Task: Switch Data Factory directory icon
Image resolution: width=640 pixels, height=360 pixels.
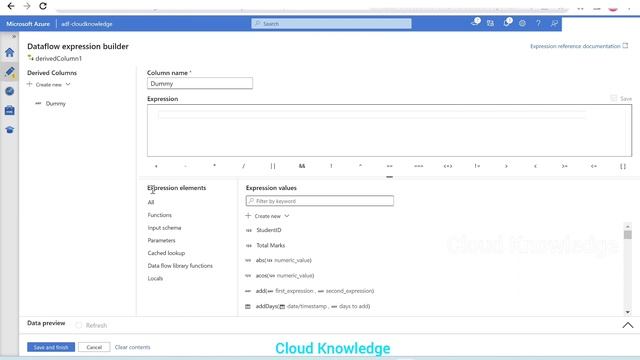Action: (x=490, y=23)
